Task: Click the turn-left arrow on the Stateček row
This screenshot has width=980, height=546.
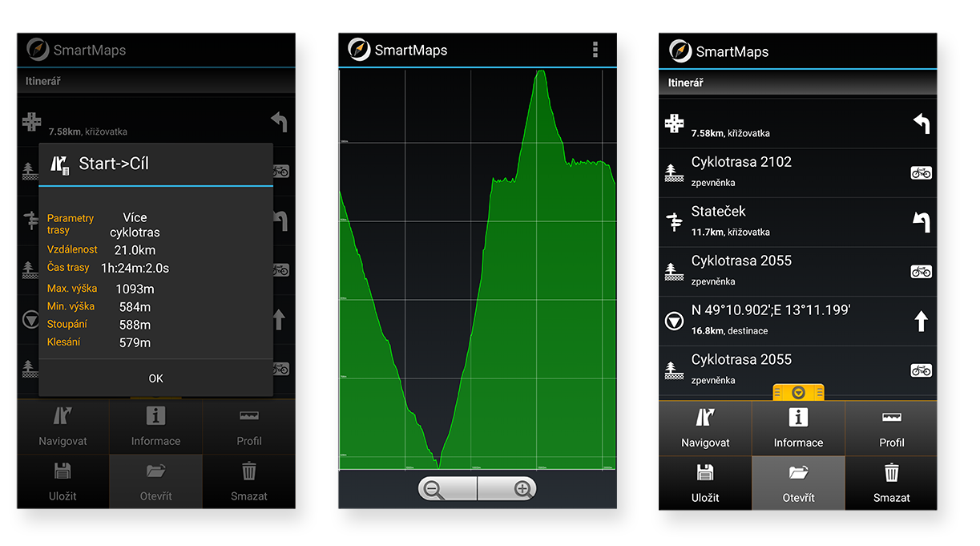Action: point(922,222)
